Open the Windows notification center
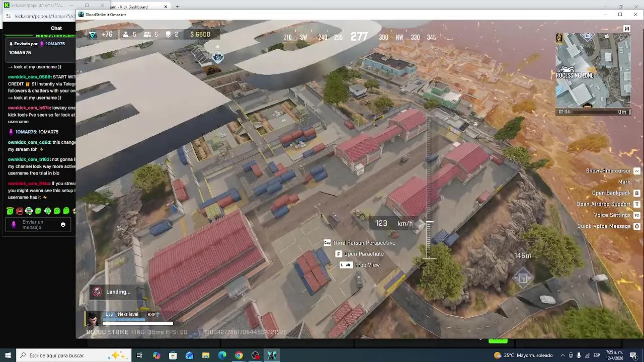Screen dimensions: 644x362 coord(633,355)
